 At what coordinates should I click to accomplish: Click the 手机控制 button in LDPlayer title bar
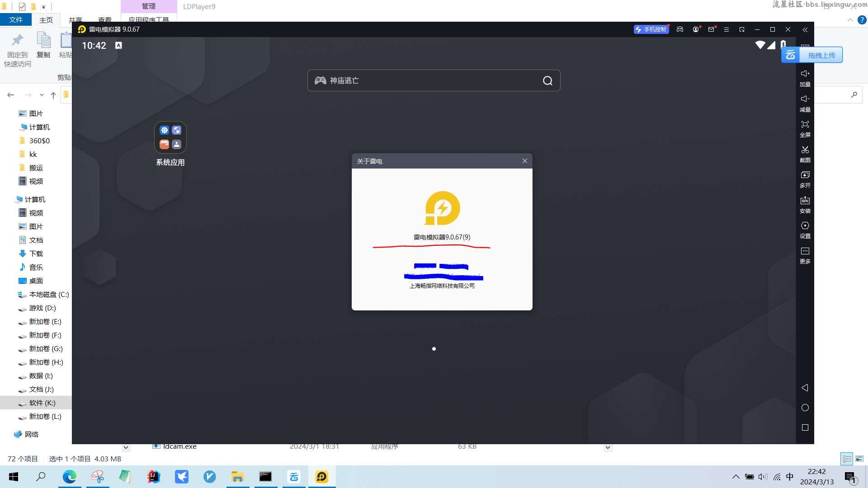click(651, 29)
